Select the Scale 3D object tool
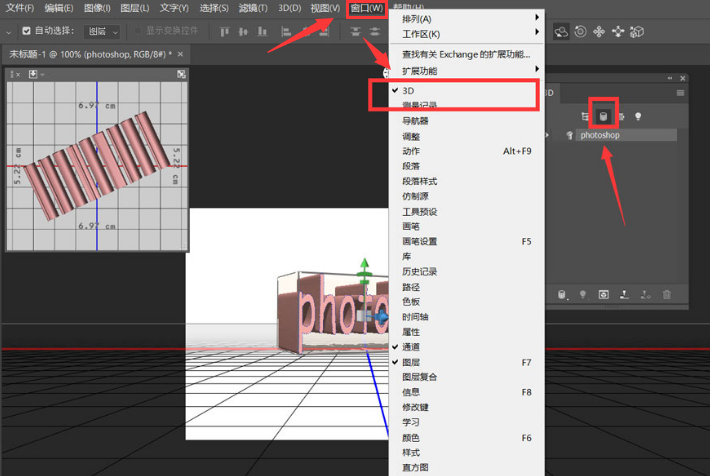The width and height of the screenshot is (710, 476). (x=637, y=32)
